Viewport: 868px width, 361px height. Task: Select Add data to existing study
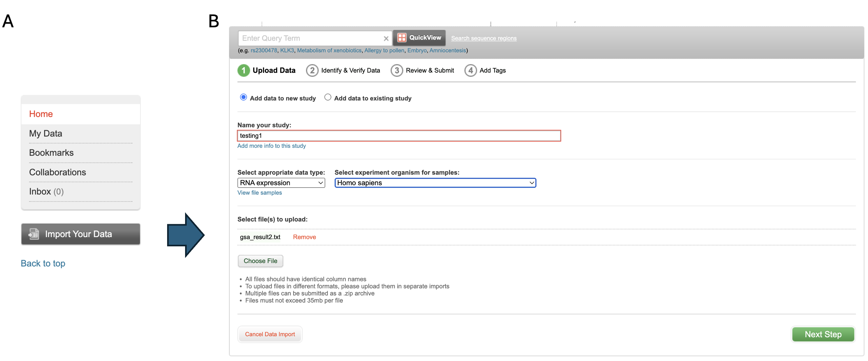328,97
